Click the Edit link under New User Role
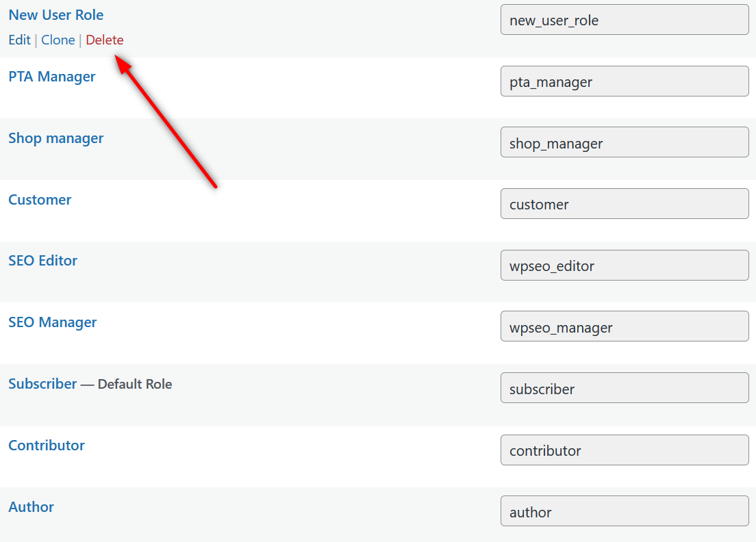Image resolution: width=756 pixels, height=542 pixels. pos(19,40)
